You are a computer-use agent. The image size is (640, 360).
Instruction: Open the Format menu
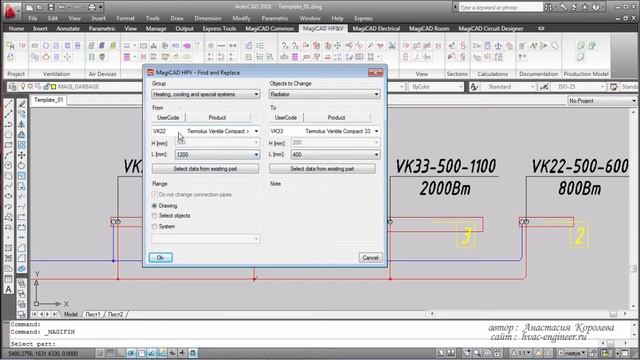pos(125,18)
